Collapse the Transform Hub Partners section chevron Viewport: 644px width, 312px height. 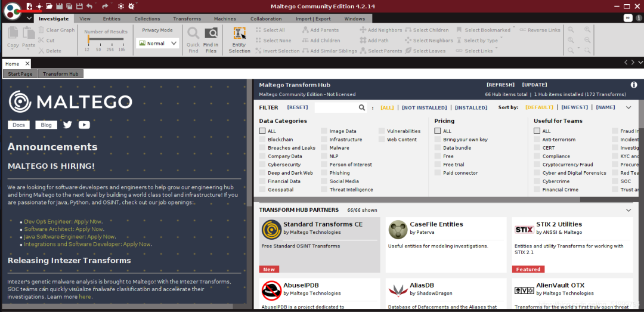tap(628, 210)
